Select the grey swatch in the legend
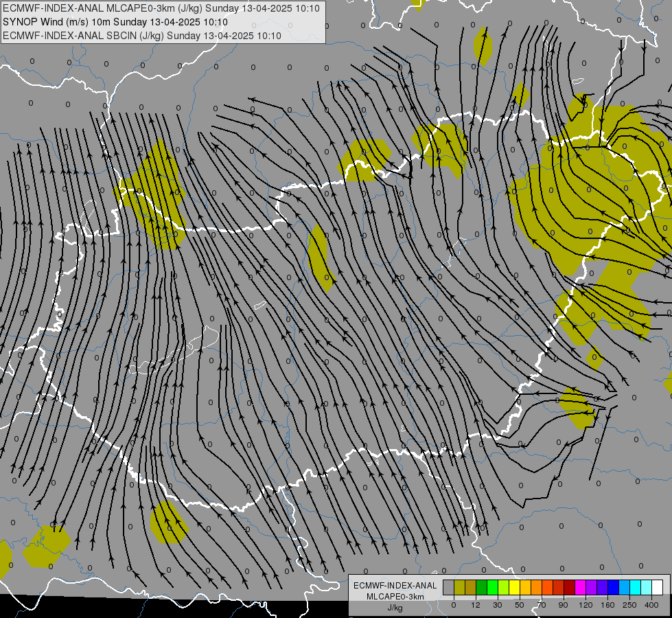 tap(449, 587)
